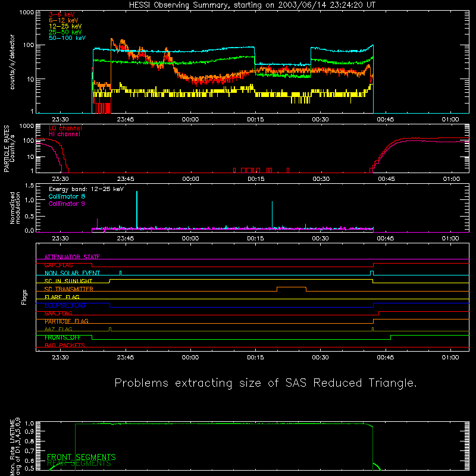Click the first NON_SOLAR_EVENT pulse near 23:44
Screen dimensions: 476x476
click(x=121, y=273)
